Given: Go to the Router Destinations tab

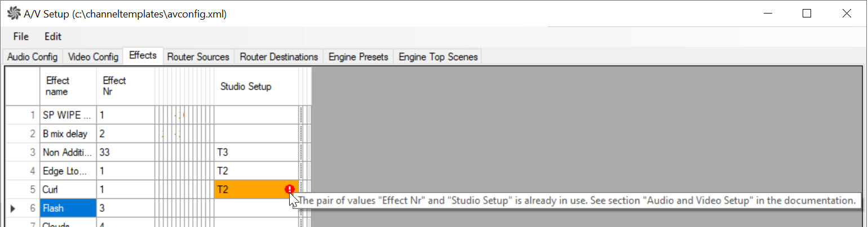Looking at the screenshot, I should click(x=278, y=57).
